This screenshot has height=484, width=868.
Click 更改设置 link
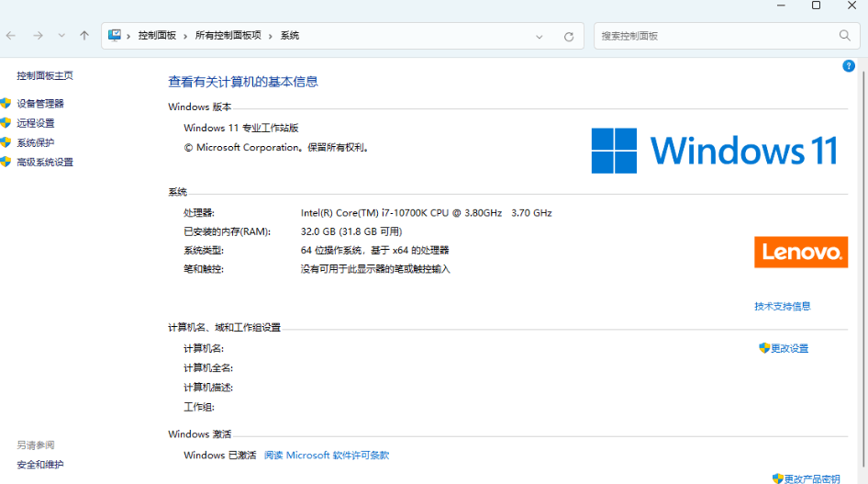(789, 348)
